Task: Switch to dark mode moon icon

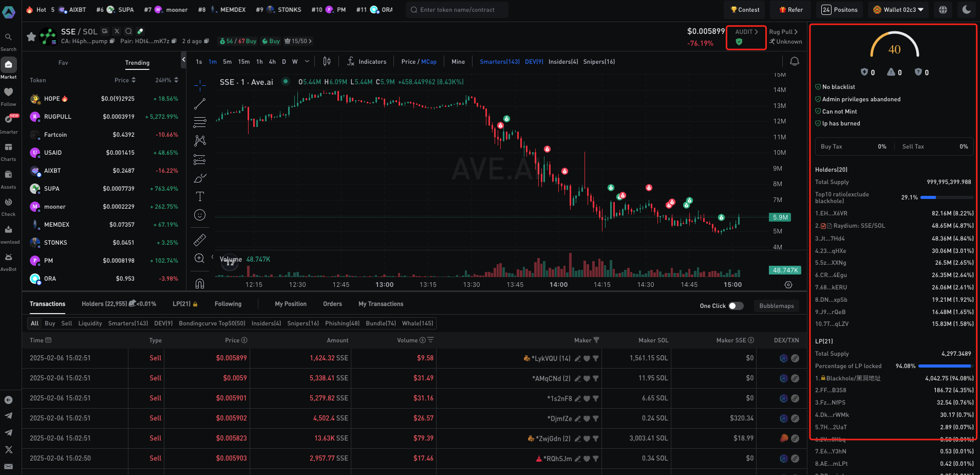Action: point(966,10)
